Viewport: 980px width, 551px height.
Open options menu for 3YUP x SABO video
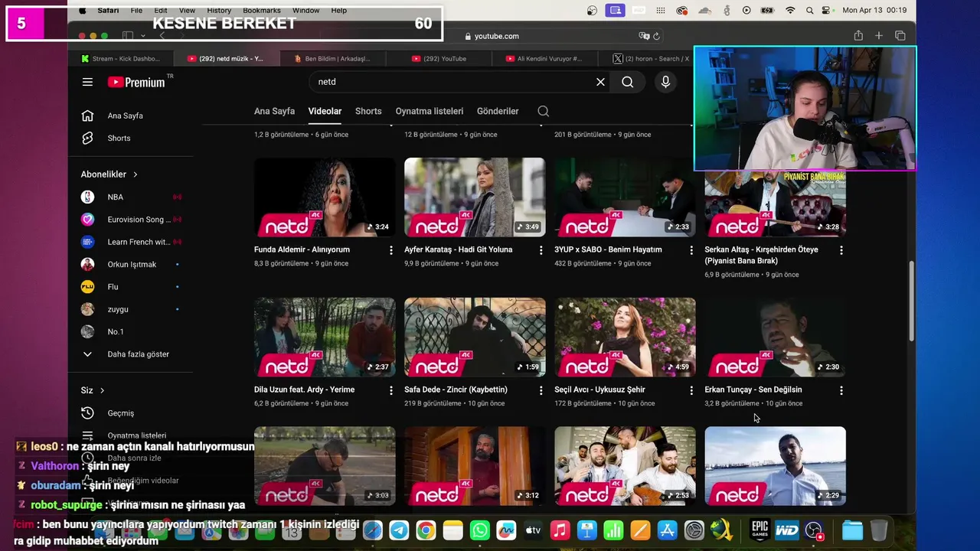coord(691,250)
